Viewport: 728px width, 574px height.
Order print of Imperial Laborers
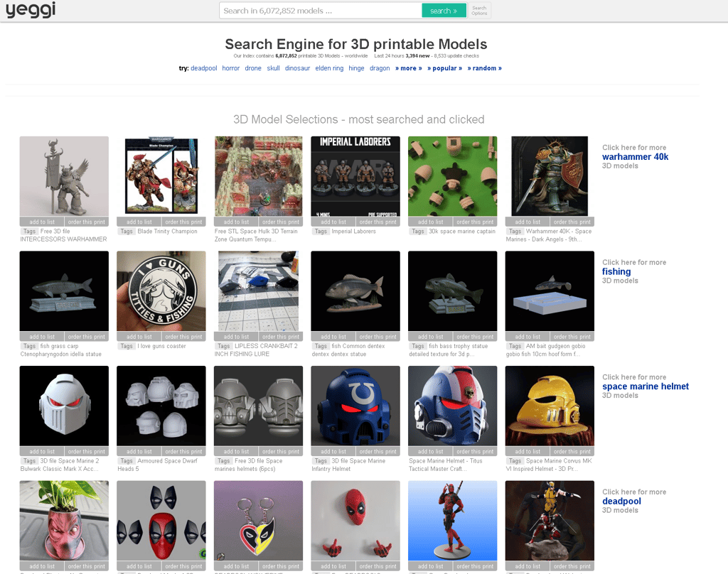click(x=378, y=222)
